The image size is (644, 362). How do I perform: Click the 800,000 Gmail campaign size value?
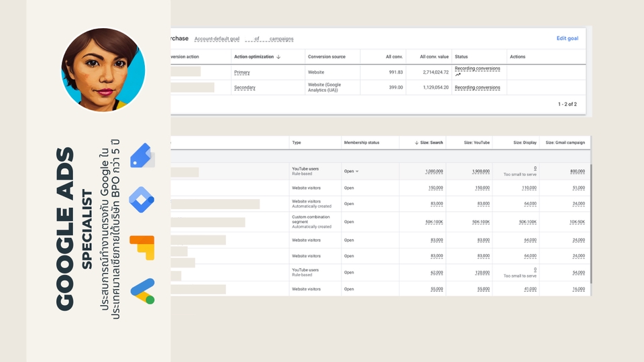pyautogui.click(x=578, y=172)
